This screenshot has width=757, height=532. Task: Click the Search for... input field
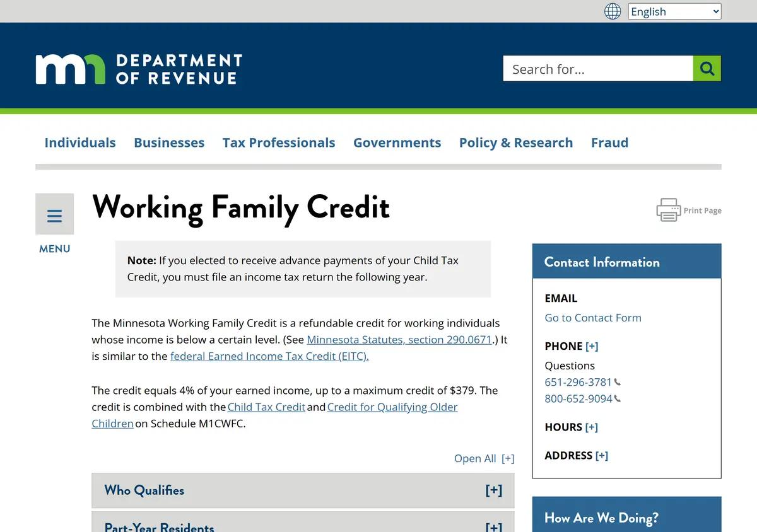598,69
